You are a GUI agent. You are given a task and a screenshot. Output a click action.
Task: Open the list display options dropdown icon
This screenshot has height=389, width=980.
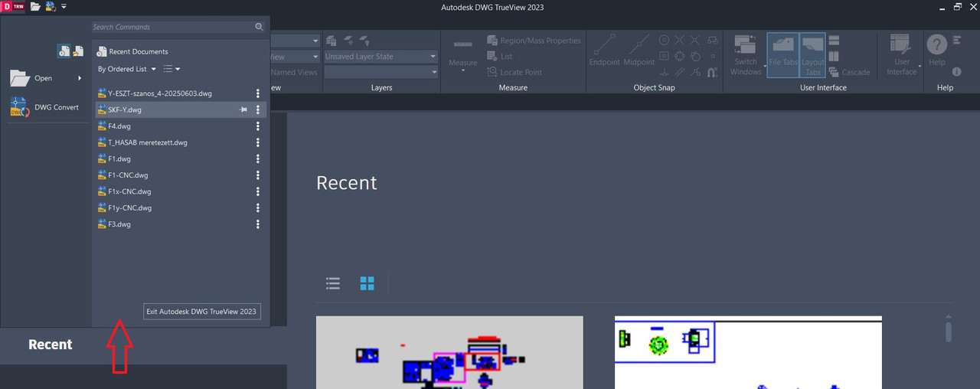[x=171, y=69]
